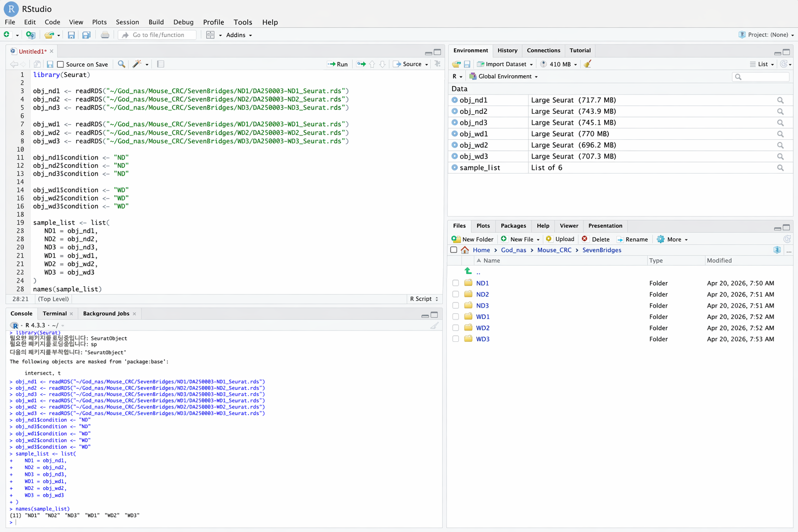This screenshot has height=532, width=798.
Task: Navigate to Mouse_CRC in the breadcrumb path
Action: 554,250
